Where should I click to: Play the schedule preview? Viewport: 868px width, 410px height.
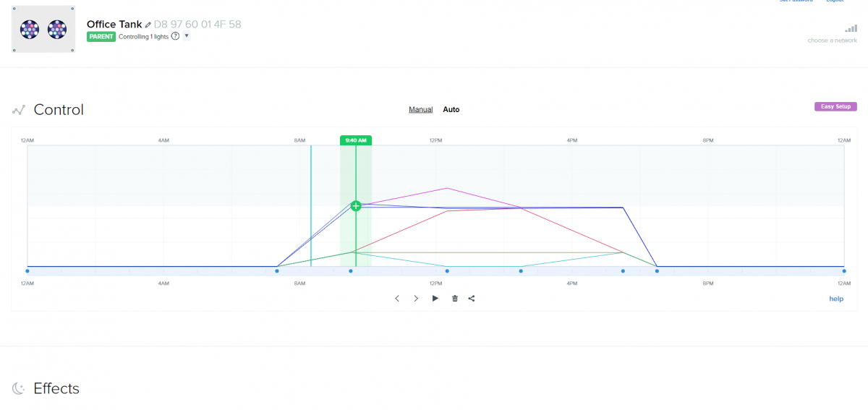point(435,299)
